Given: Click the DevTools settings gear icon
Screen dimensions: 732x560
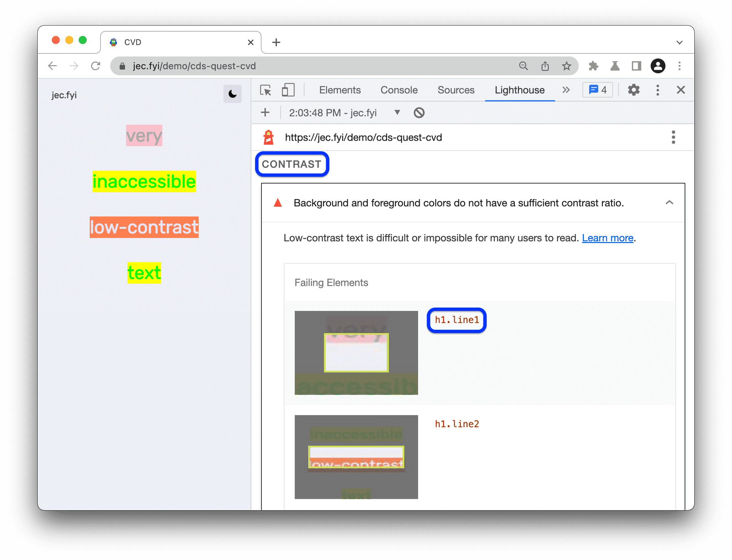Looking at the screenshot, I should pyautogui.click(x=634, y=90).
